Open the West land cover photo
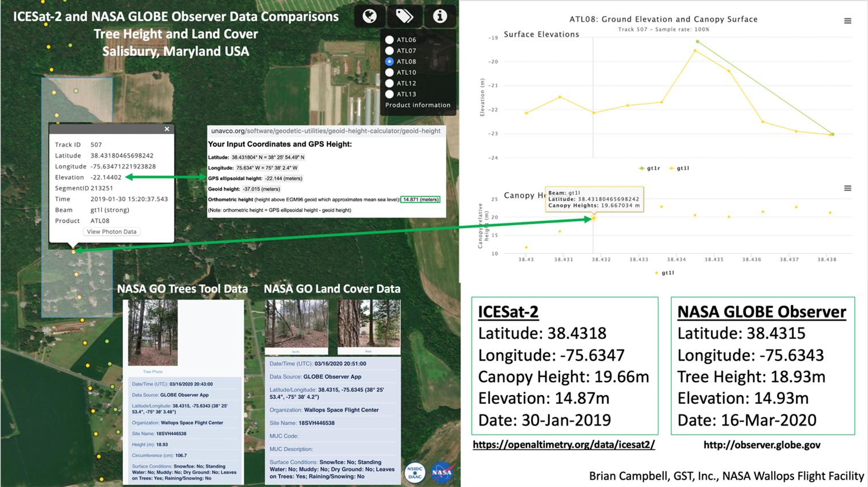The image size is (868, 487). tap(369, 326)
